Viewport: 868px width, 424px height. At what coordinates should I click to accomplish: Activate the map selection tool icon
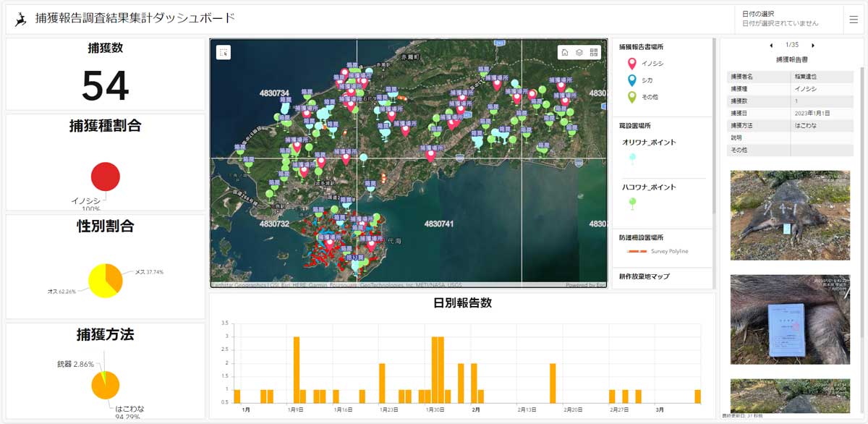(x=224, y=52)
